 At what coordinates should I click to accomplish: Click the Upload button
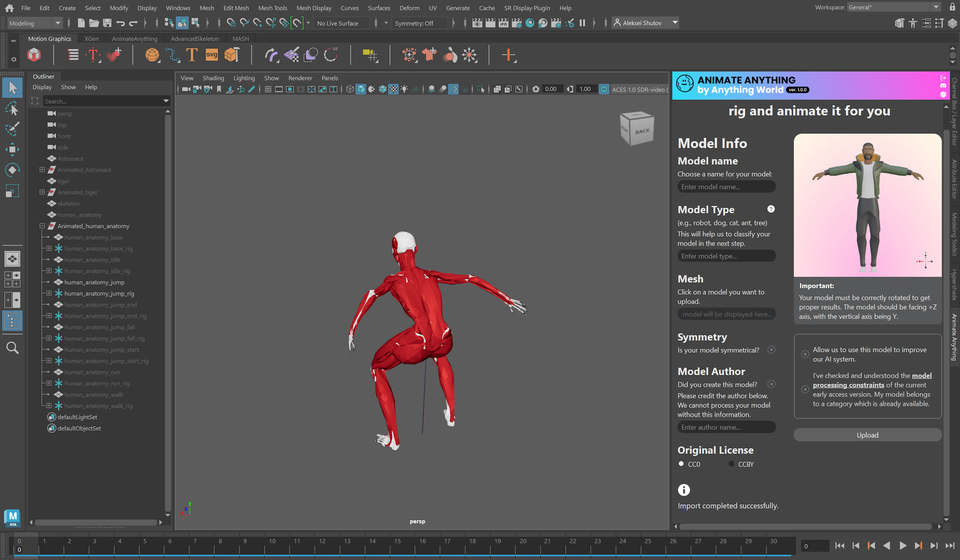[x=867, y=435]
